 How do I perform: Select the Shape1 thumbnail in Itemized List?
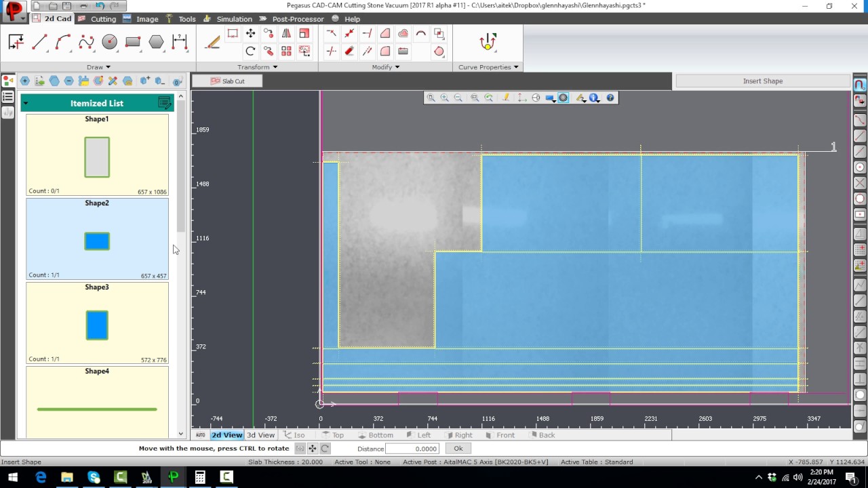(97, 155)
